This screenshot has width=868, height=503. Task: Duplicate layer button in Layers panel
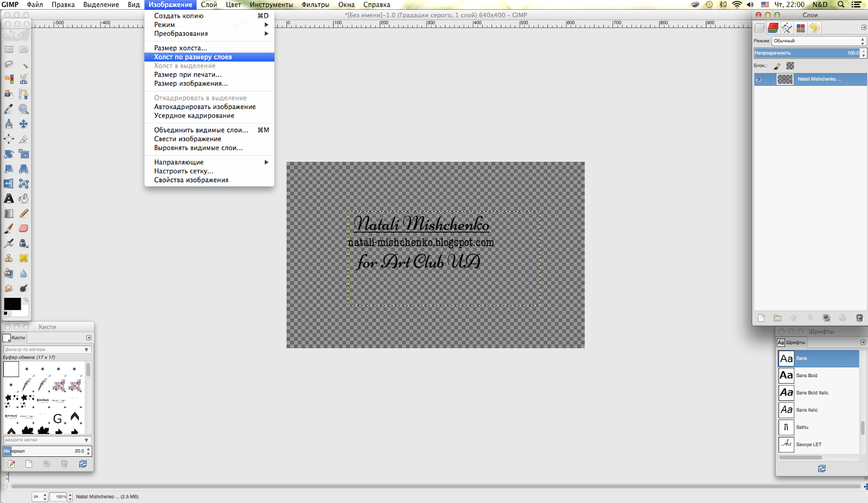point(826,318)
